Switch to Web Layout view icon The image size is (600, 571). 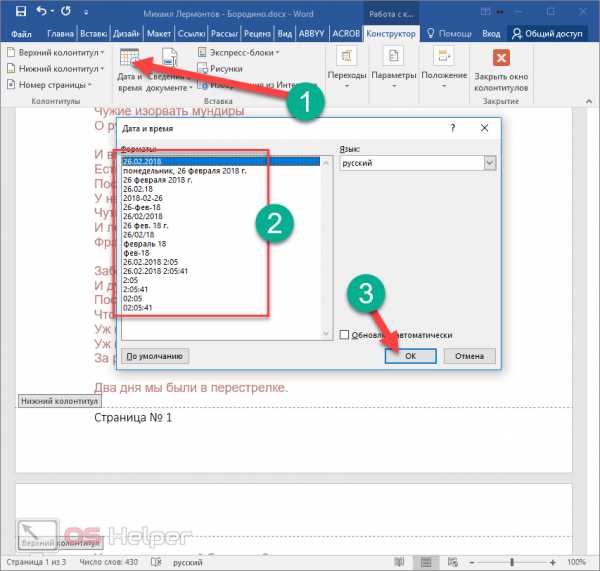[x=453, y=562]
